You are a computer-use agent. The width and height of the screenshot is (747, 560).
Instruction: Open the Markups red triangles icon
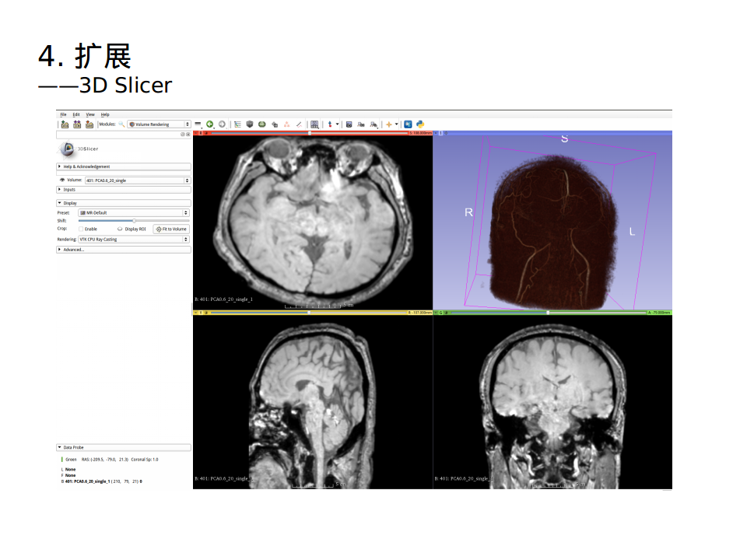click(x=287, y=124)
